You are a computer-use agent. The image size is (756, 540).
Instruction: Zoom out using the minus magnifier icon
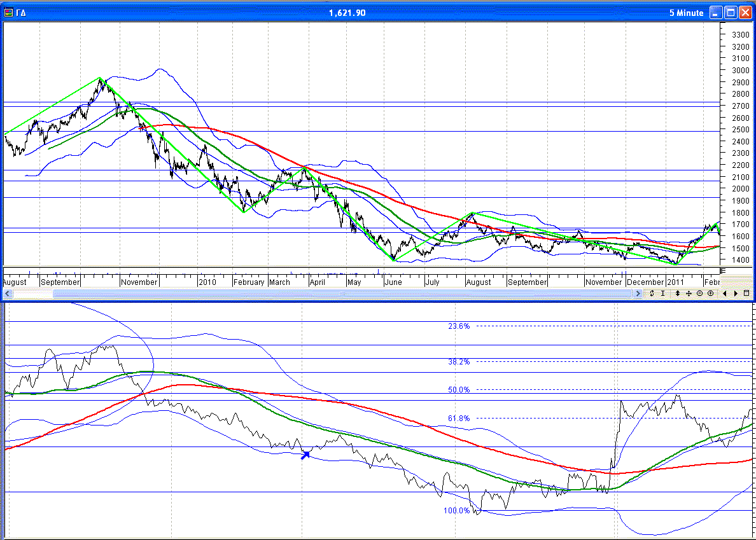tap(699, 293)
